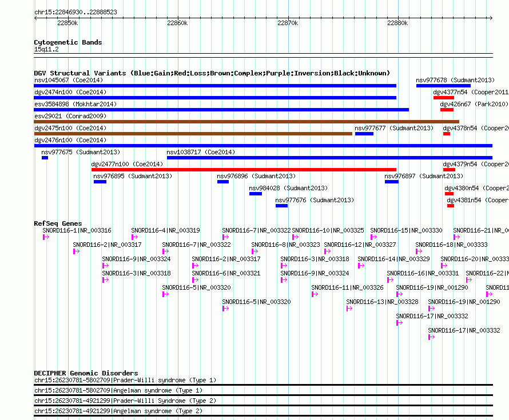Select the SNORD116-11 gene arrow glyph
The image size is (509, 420).
315,294
